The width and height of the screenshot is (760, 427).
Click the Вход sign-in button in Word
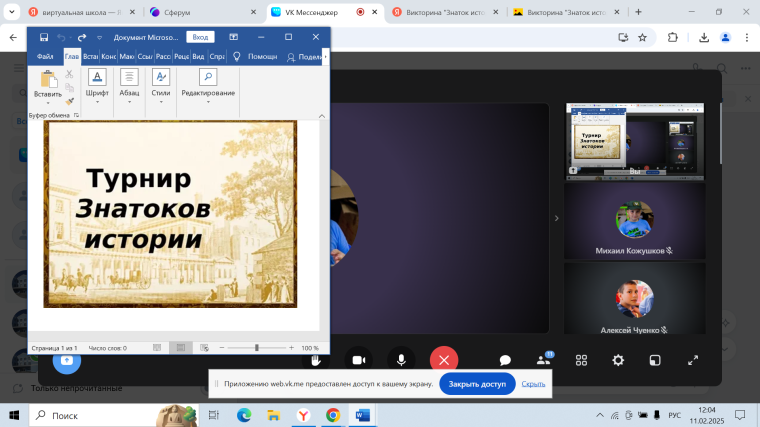pos(200,37)
